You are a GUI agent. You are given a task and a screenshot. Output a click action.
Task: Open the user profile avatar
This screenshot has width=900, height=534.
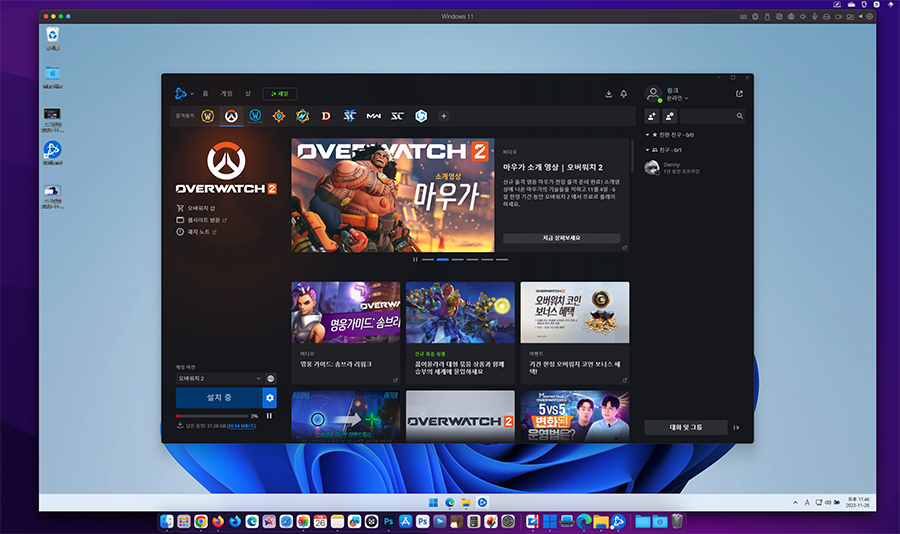(653, 94)
